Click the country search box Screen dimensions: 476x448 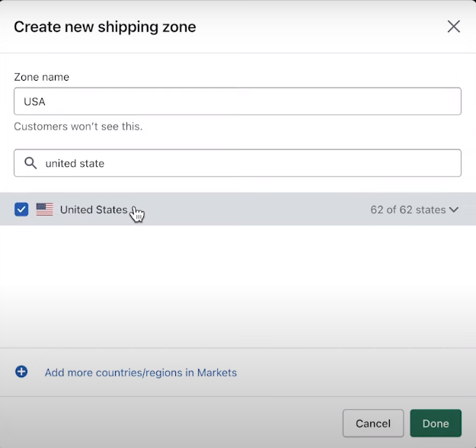tap(238, 163)
